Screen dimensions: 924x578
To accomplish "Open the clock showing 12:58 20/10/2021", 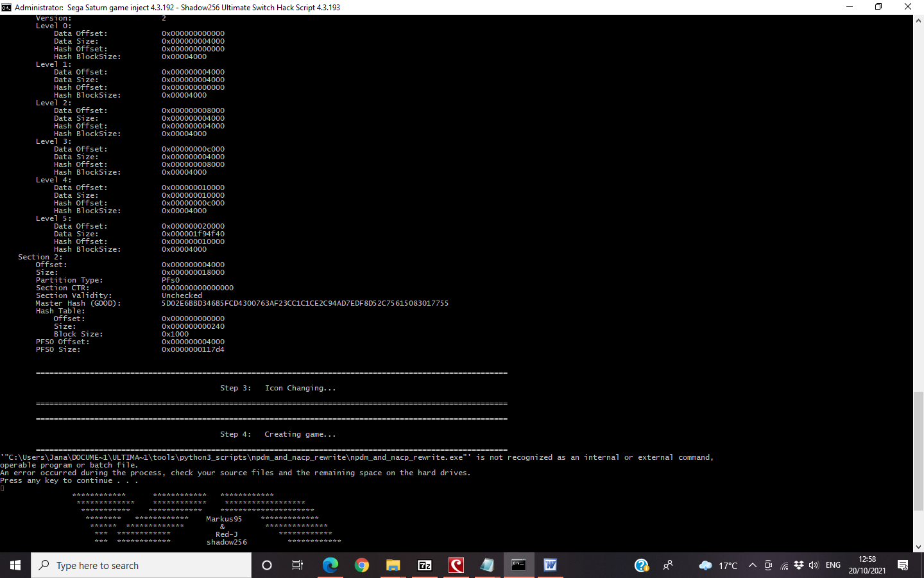I will click(867, 565).
